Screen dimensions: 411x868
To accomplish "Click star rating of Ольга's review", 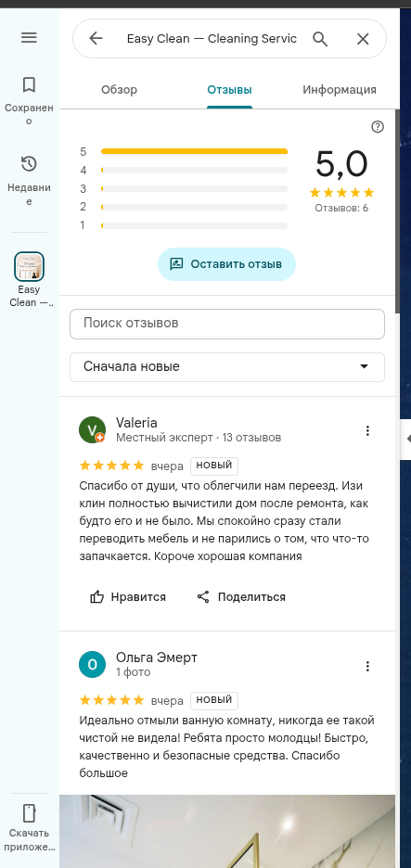I will click(112, 700).
